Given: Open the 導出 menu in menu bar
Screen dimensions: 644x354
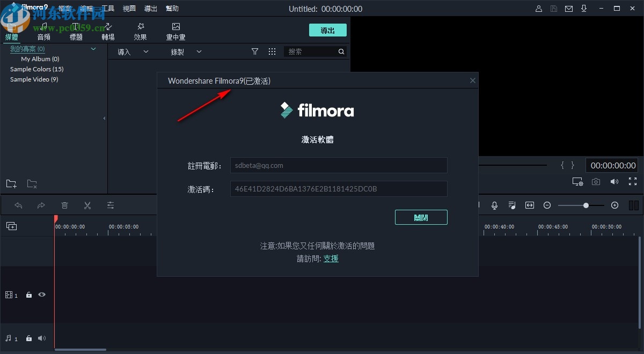Looking at the screenshot, I should click(x=151, y=9).
